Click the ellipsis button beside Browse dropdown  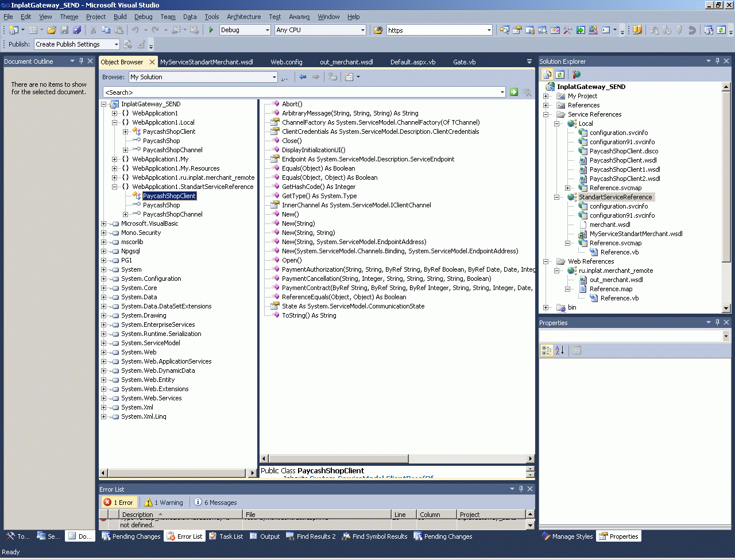tap(285, 77)
